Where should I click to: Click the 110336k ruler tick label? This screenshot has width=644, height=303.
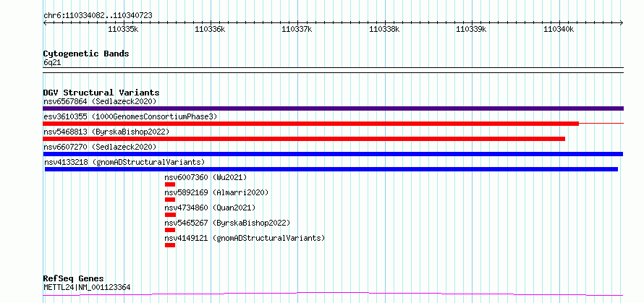pos(210,29)
